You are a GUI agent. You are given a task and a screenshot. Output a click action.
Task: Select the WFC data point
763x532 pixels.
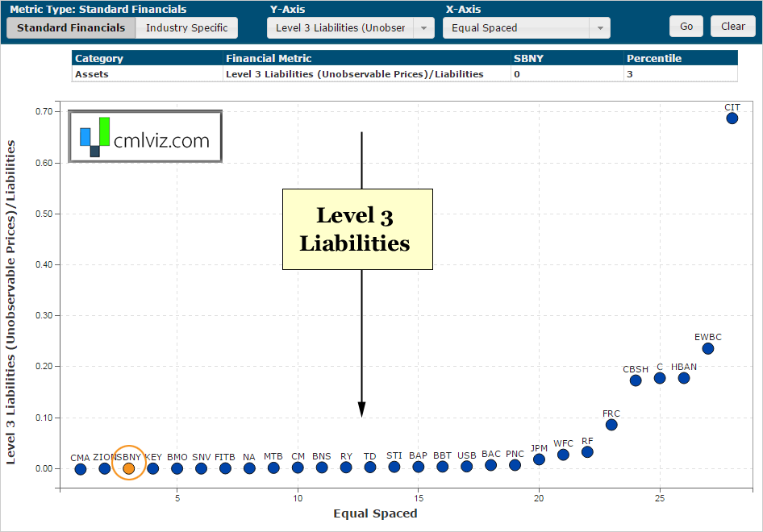[x=563, y=455]
